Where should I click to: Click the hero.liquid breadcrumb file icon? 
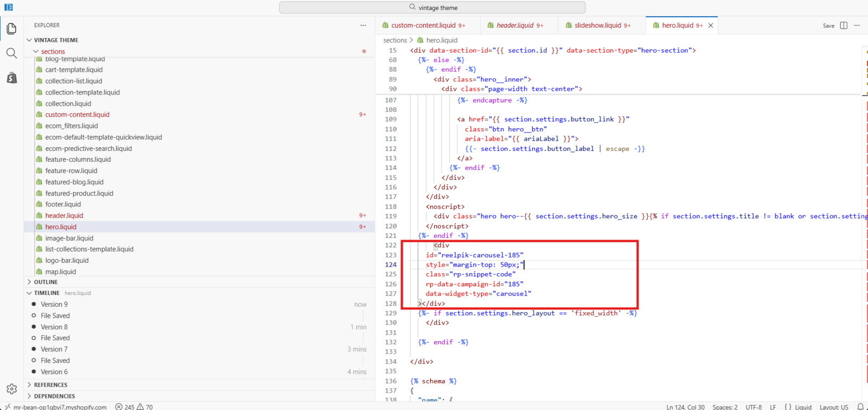420,40
